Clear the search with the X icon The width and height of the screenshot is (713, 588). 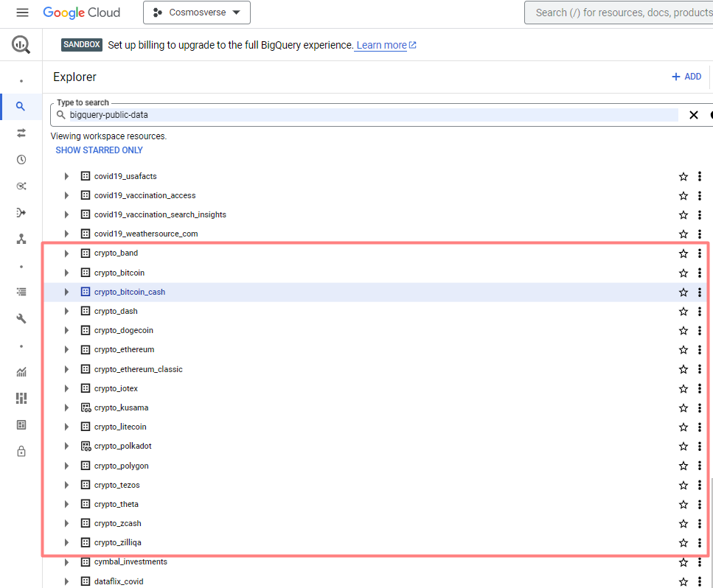(x=693, y=115)
